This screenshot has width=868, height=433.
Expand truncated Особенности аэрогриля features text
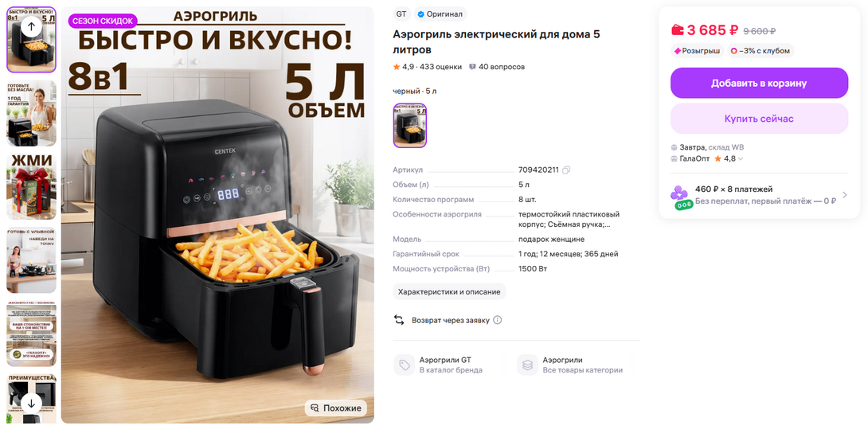click(569, 220)
